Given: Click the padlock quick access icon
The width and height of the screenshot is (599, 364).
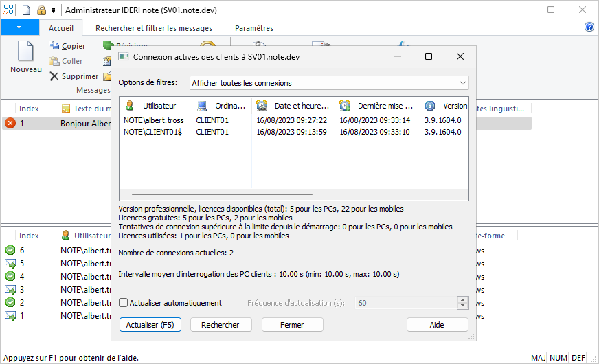Looking at the screenshot, I should (x=41, y=10).
